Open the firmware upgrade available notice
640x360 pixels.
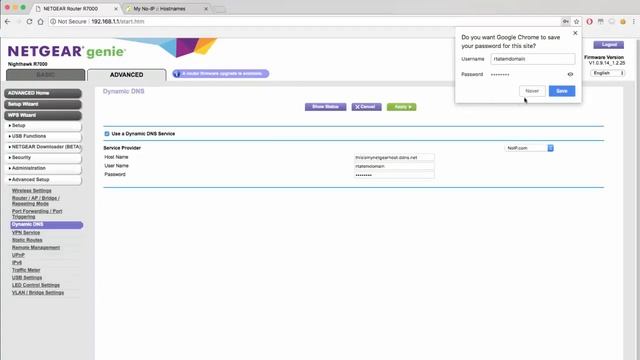[x=221, y=74]
